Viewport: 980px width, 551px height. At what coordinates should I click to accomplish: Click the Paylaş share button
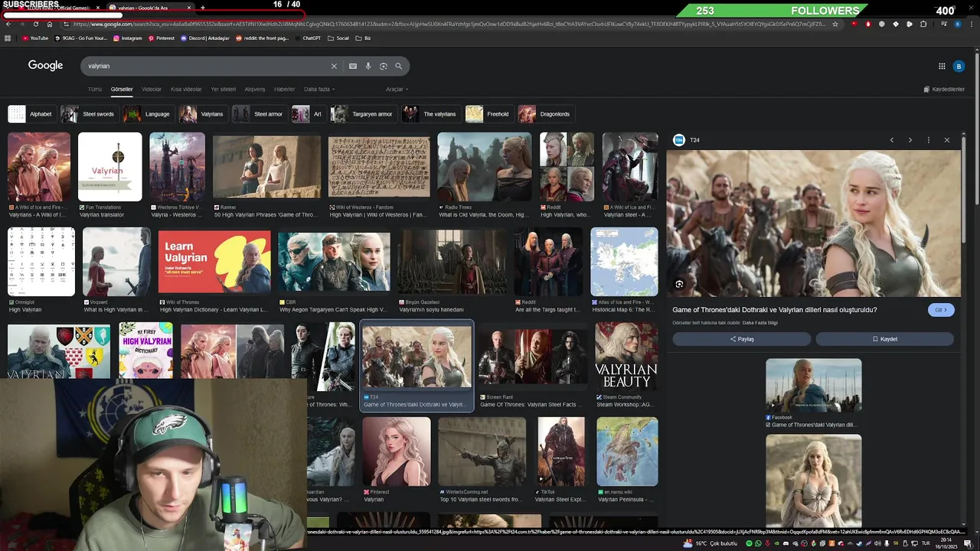tap(741, 339)
